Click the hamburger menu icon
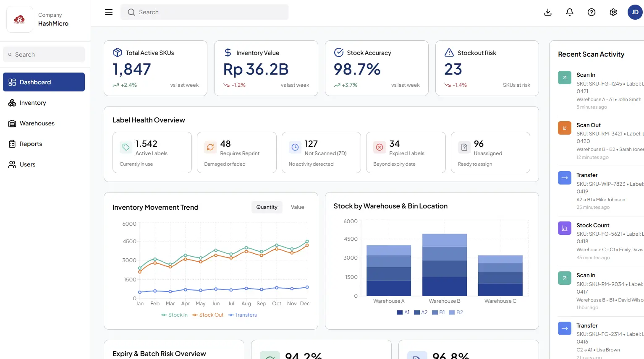This screenshot has height=359, width=644. click(109, 12)
